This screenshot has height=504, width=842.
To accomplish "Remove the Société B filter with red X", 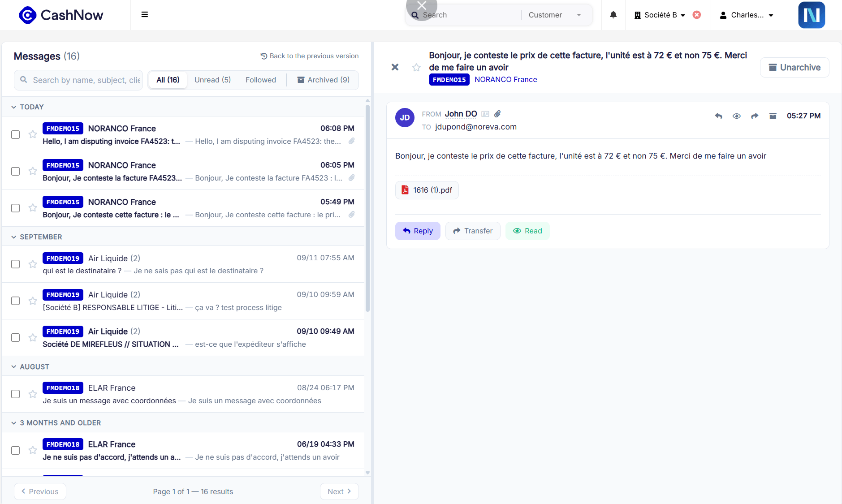I will pos(696,15).
